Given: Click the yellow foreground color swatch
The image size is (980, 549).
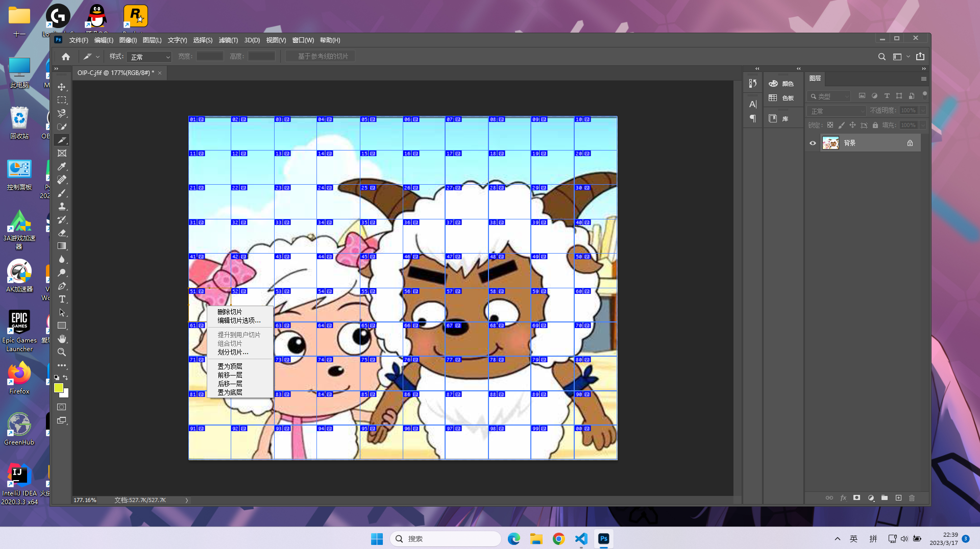Looking at the screenshot, I should [59, 388].
